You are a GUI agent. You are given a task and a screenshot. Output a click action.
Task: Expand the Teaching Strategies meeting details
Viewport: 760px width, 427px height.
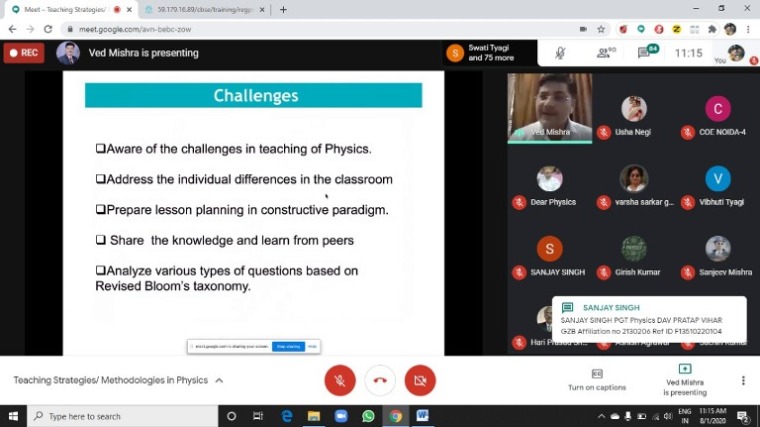point(219,381)
